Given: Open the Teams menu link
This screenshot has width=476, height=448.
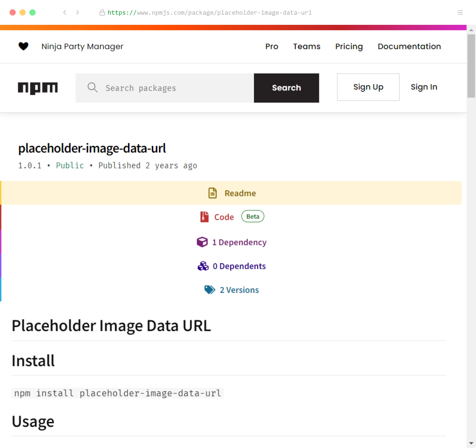Looking at the screenshot, I should tap(307, 46).
